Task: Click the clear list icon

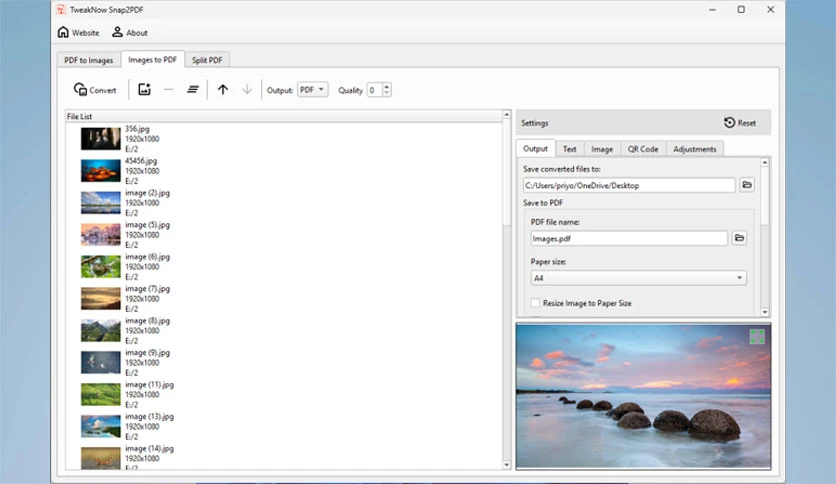Action: (192, 90)
